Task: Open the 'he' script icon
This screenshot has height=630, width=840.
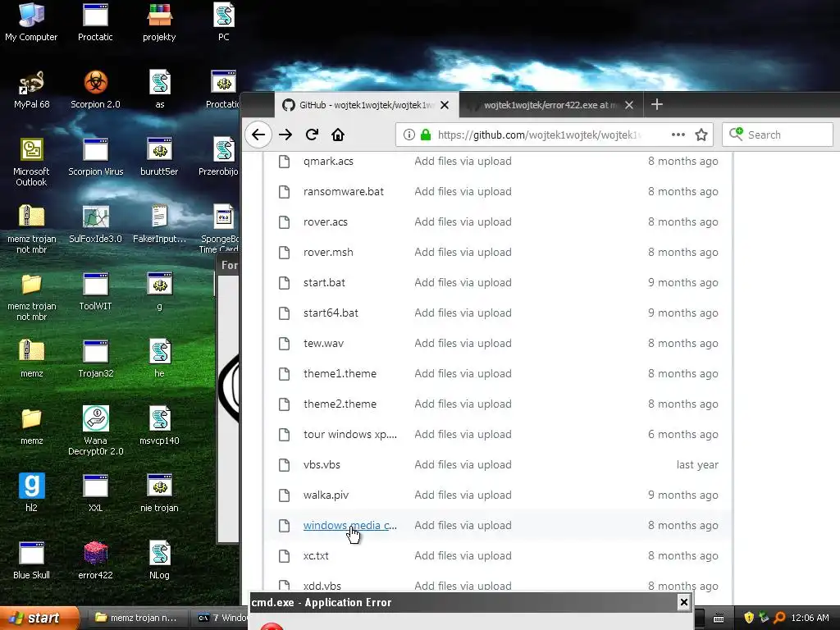Action: click(160, 359)
